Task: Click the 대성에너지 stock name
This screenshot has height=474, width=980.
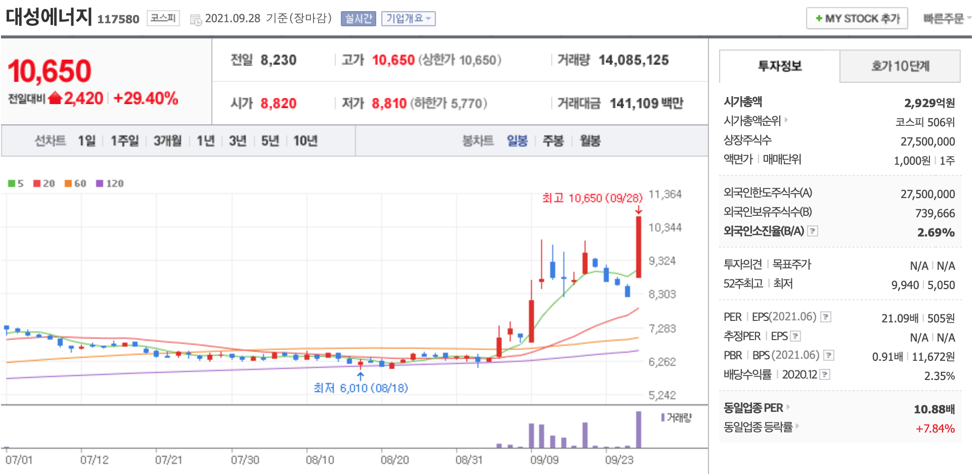Action: coord(49,17)
